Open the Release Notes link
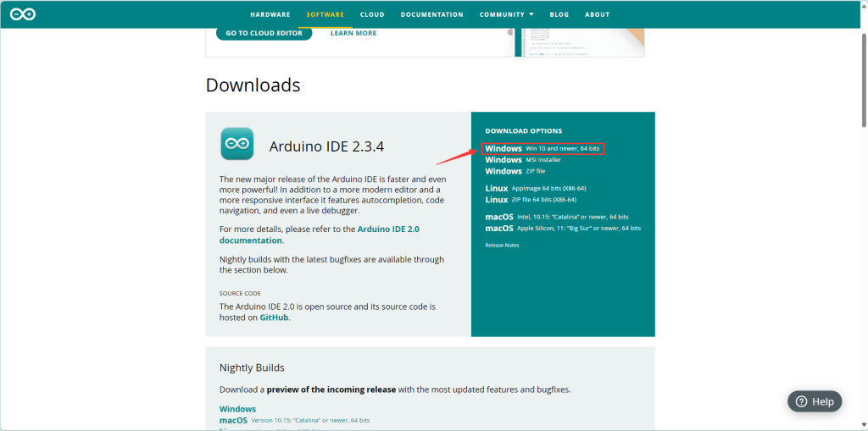The width and height of the screenshot is (868, 431). coord(502,245)
